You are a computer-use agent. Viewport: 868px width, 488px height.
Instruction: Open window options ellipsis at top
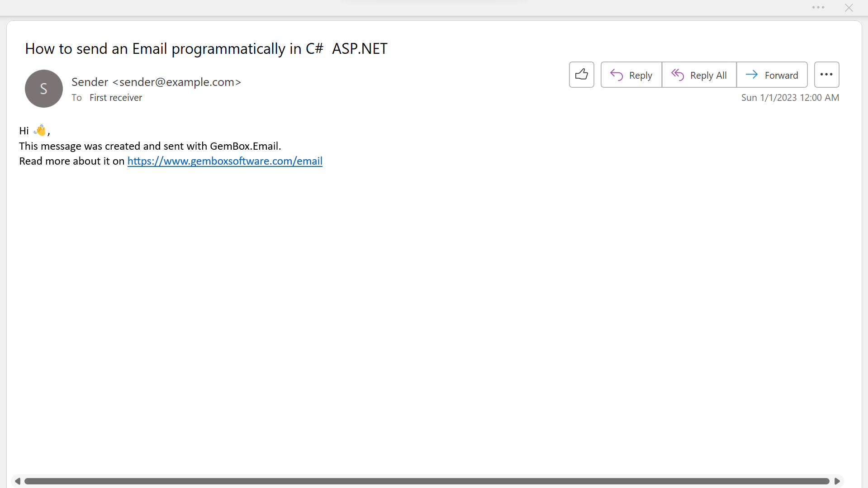(818, 8)
